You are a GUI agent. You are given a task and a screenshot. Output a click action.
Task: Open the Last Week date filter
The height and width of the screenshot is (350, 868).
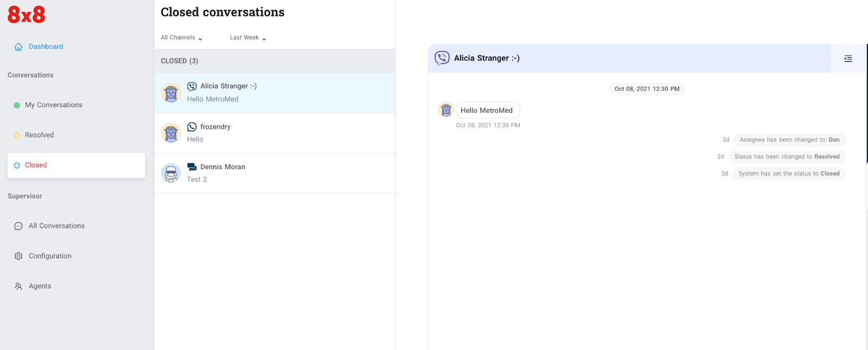pyautogui.click(x=248, y=38)
